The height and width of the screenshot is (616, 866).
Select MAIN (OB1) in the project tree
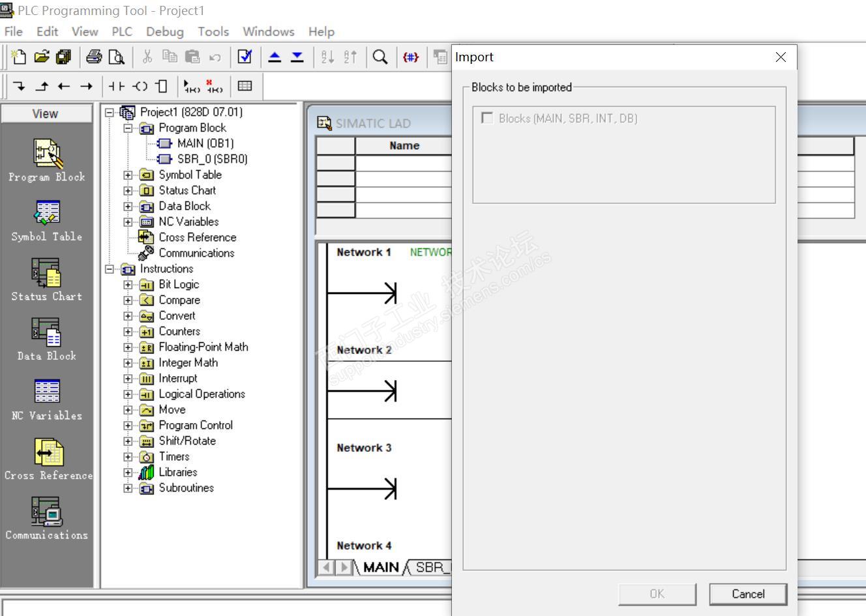pyautogui.click(x=205, y=143)
